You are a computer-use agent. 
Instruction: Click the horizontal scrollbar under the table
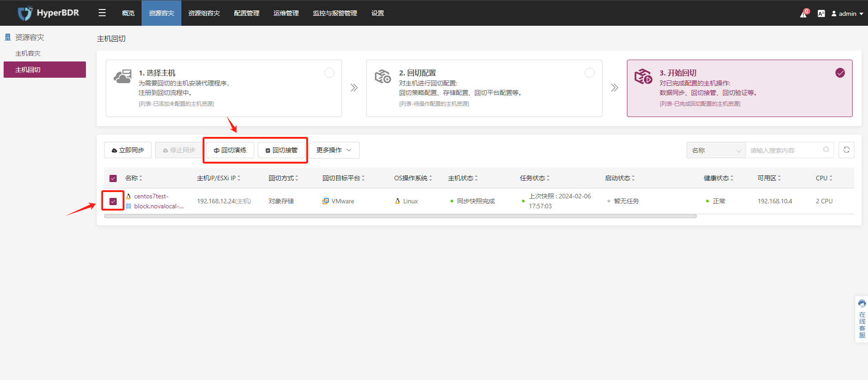(400, 216)
